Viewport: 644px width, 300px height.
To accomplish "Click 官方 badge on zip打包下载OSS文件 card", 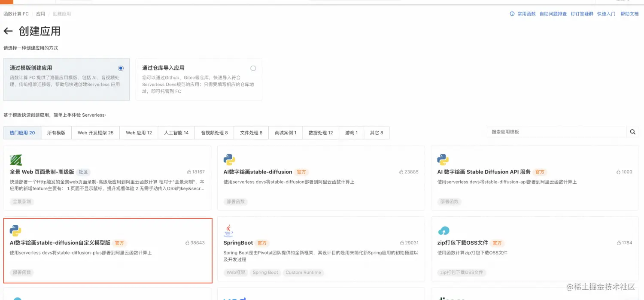I will (497, 243).
